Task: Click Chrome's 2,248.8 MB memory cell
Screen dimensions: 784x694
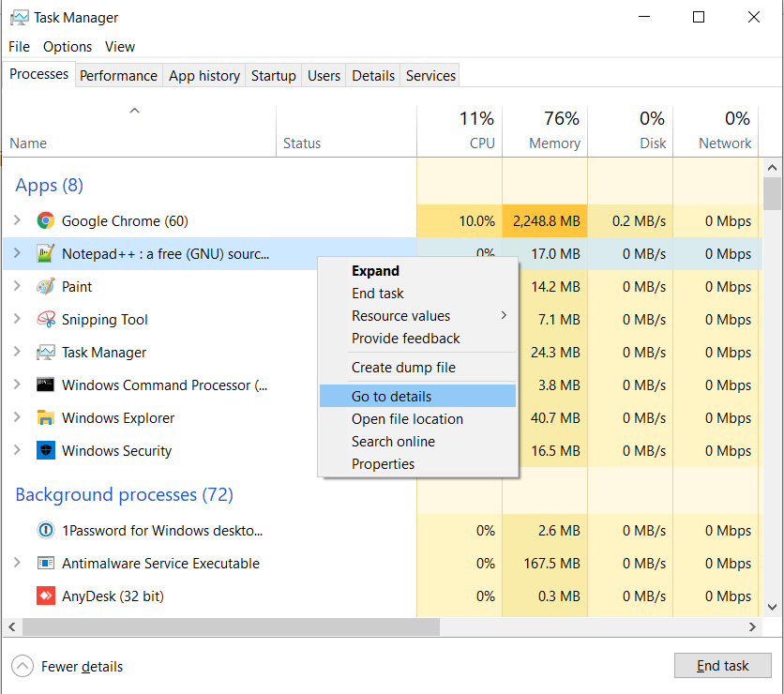Action: 545,220
